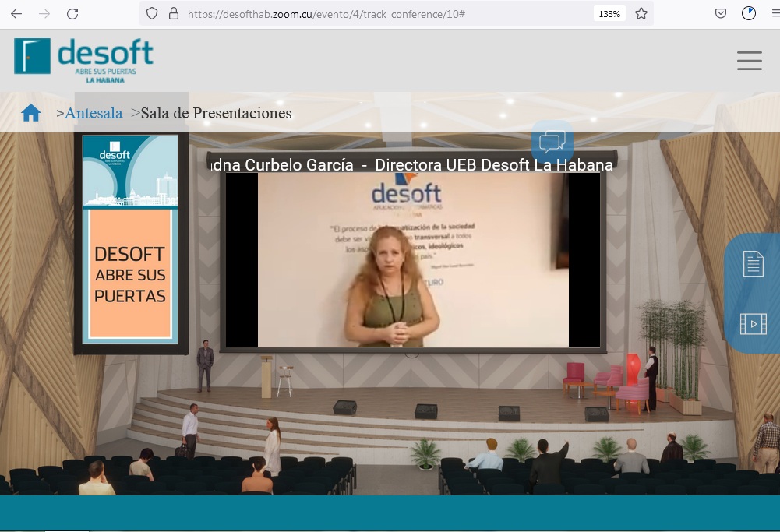The width and height of the screenshot is (780, 532).
Task: Click the Desoft La Habana logo
Action: pos(83,61)
